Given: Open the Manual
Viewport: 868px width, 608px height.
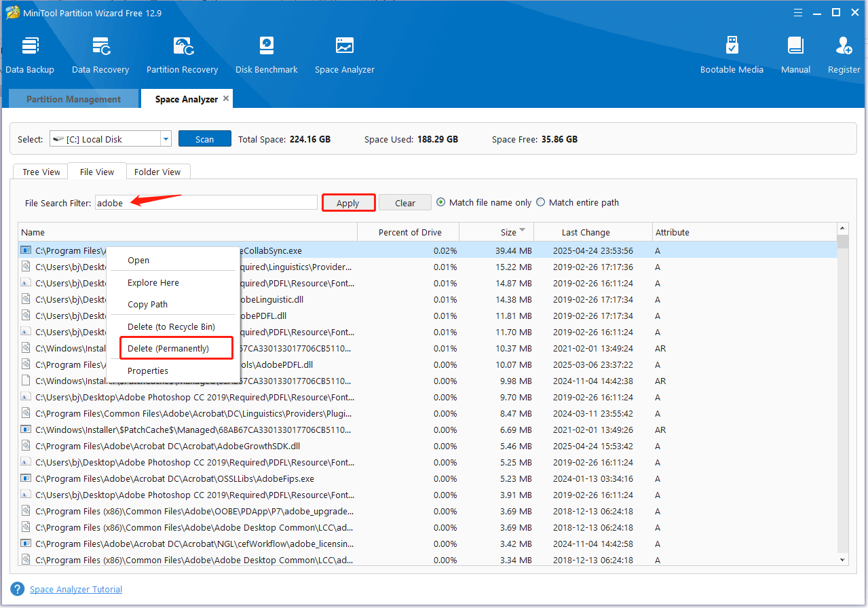Looking at the screenshot, I should tap(795, 55).
